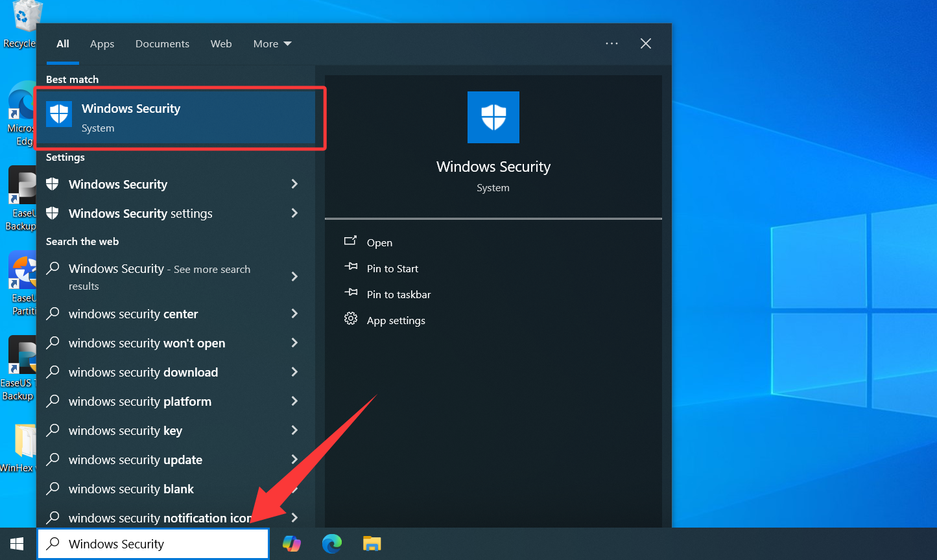Screen dimensions: 937x560
Task: Switch to the Web tab
Action: coord(221,43)
